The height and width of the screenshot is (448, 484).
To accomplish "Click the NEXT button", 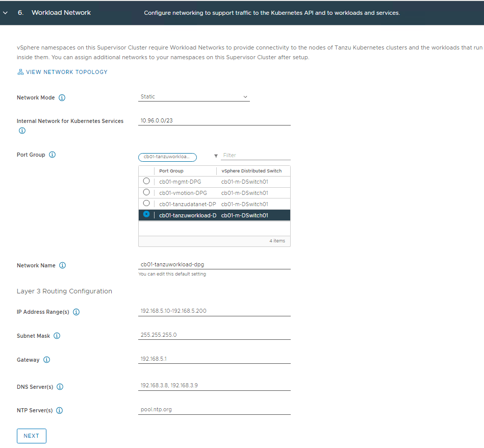I will 32,436.
